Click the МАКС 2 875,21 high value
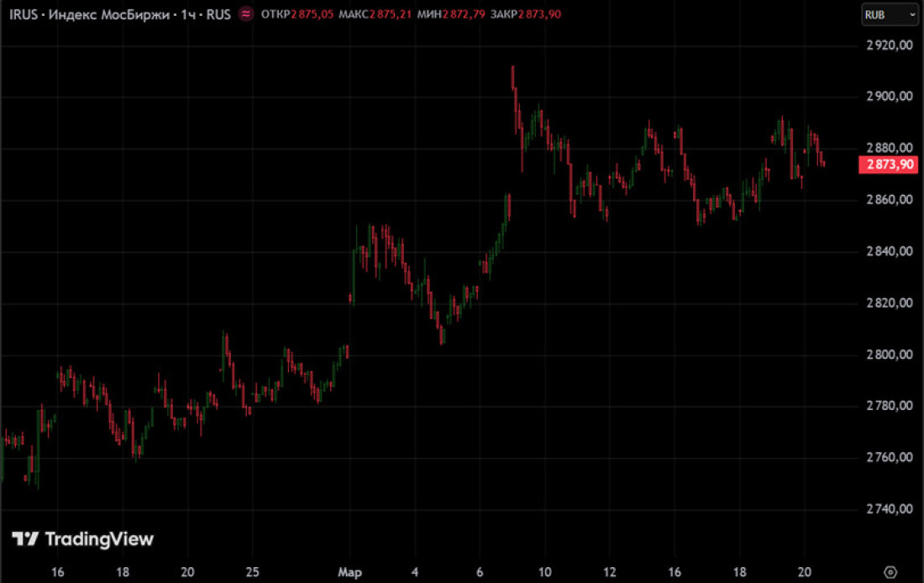Screen dimensions: 924x583 click(375, 14)
